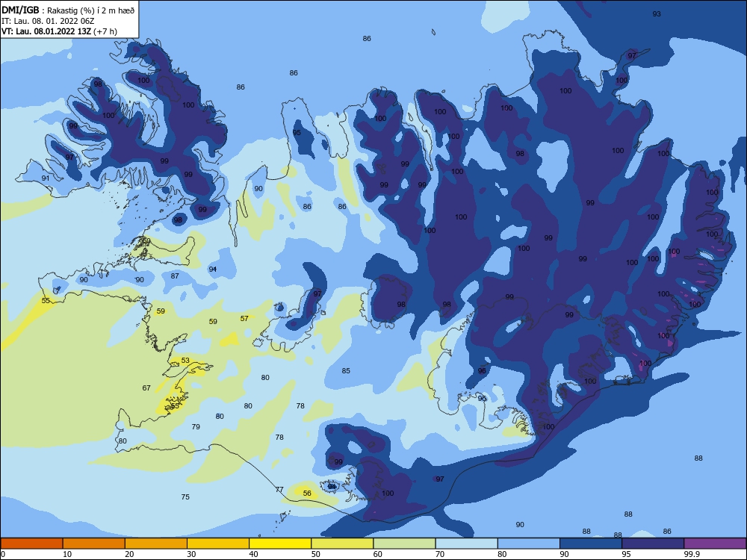Viewport: 747px width, 560px height.
Task: Pick the purple above-99.9 legend swatch
Action: pyautogui.click(x=715, y=544)
